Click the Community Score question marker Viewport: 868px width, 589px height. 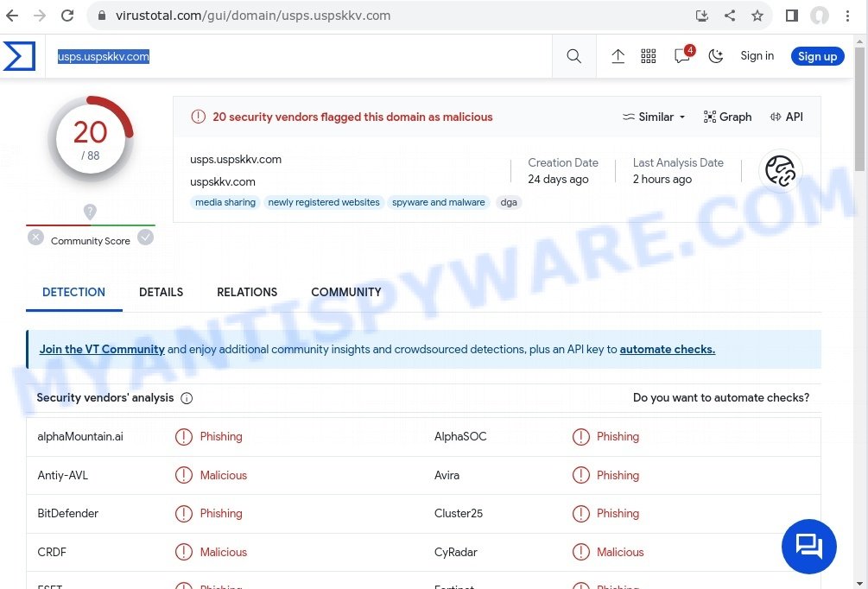(x=90, y=211)
